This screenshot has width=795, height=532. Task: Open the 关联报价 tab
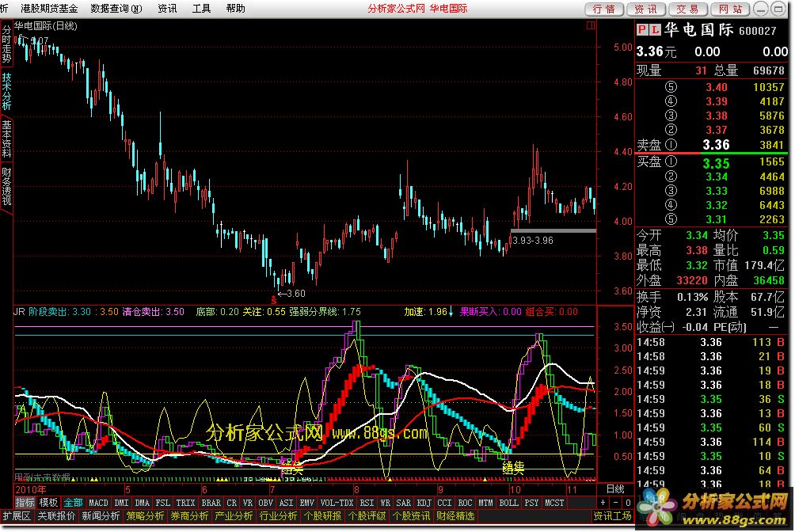(x=56, y=516)
